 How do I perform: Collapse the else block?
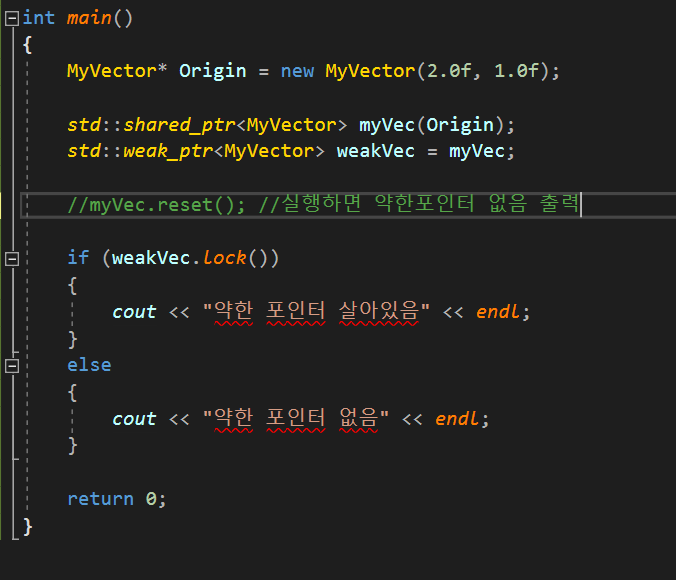(x=12, y=366)
